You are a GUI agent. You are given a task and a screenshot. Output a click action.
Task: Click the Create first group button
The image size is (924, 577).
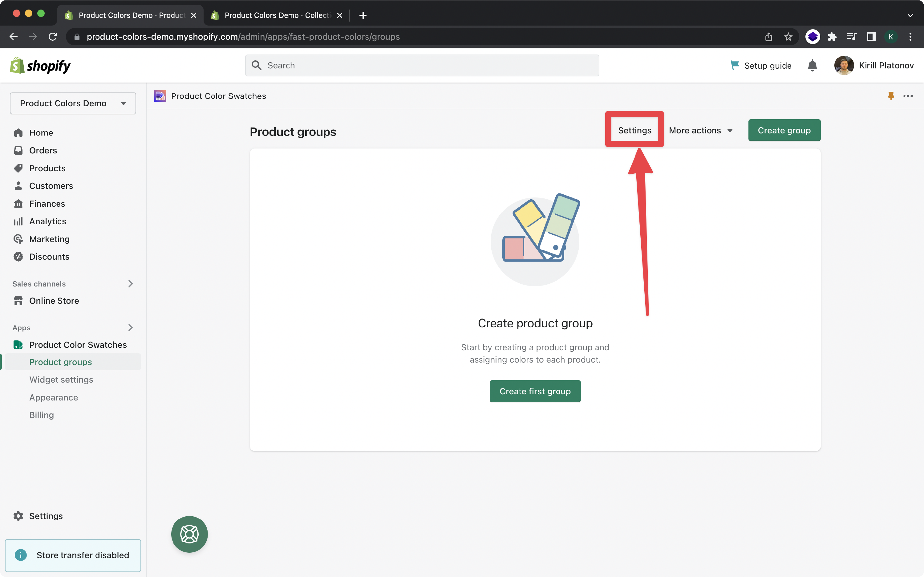coord(535,391)
